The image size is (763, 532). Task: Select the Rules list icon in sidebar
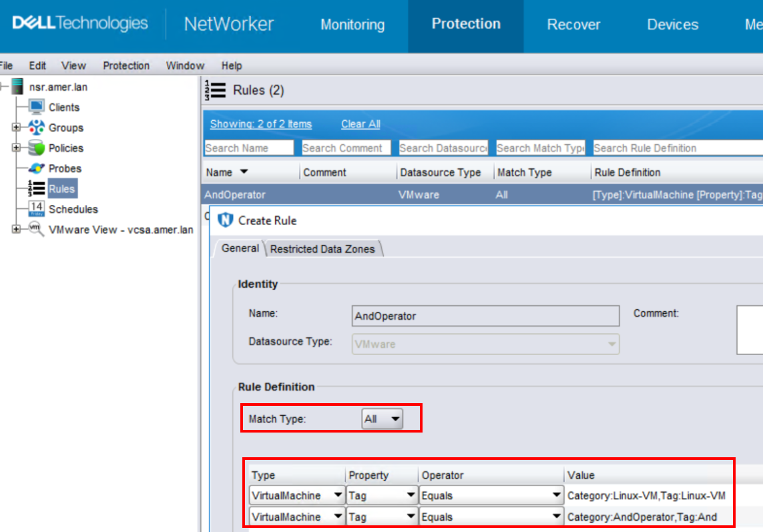point(36,189)
